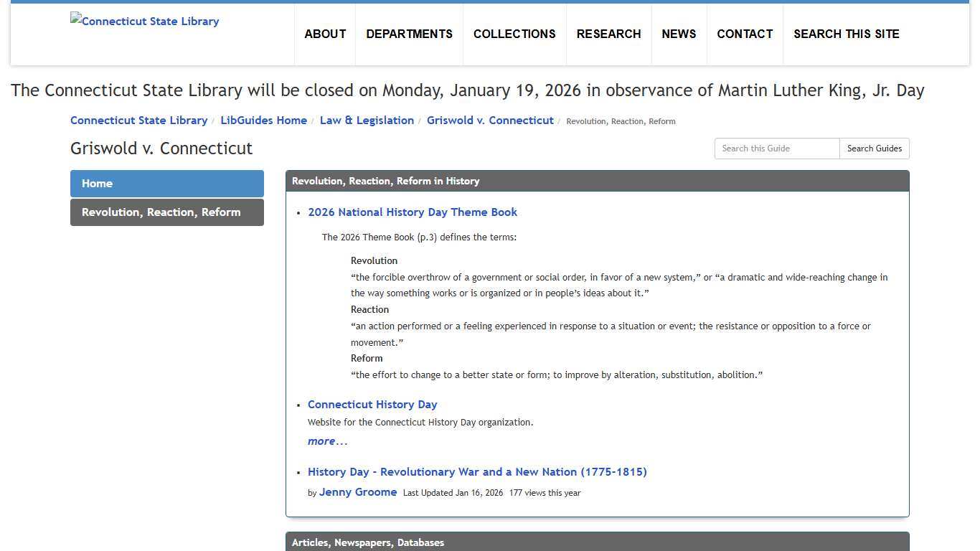The height and width of the screenshot is (551, 980).
Task: Click Griswold v. Connecticut breadcrumb link
Action: click(490, 121)
